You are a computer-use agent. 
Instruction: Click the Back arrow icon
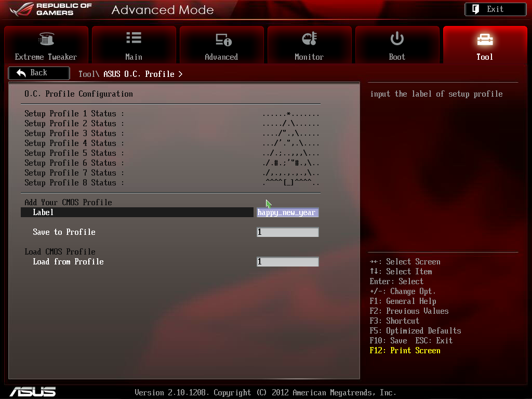tap(21, 73)
